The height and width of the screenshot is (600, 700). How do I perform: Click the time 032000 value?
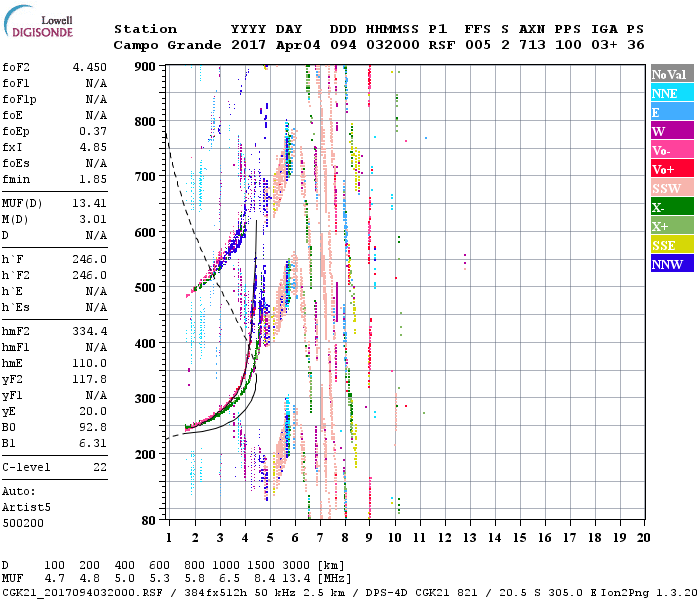(x=393, y=45)
